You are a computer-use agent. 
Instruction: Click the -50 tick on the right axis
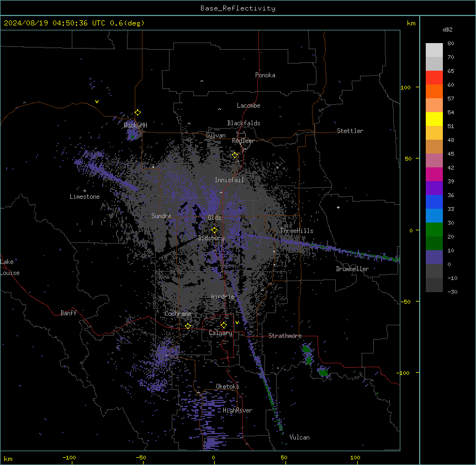tap(405, 302)
